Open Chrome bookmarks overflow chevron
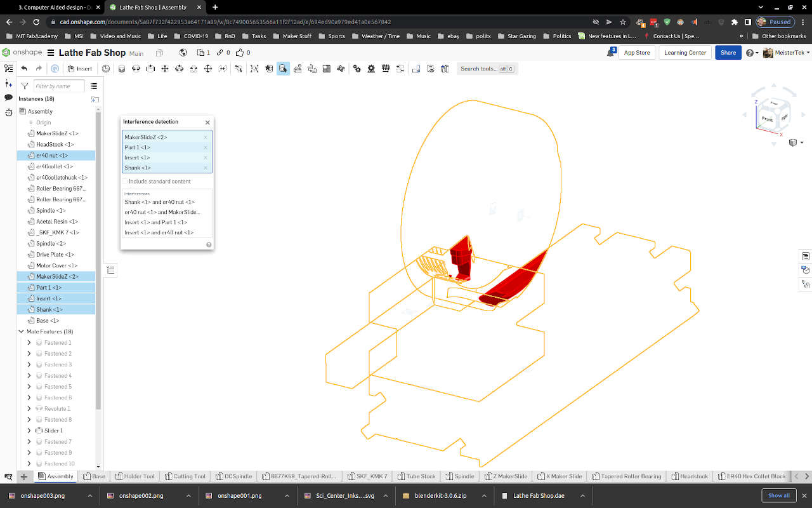The height and width of the screenshot is (508, 812). point(741,36)
